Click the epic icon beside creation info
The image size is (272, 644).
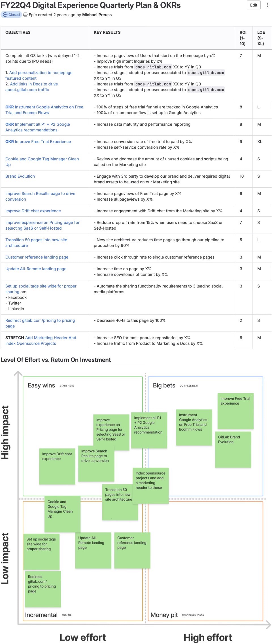click(x=25, y=15)
